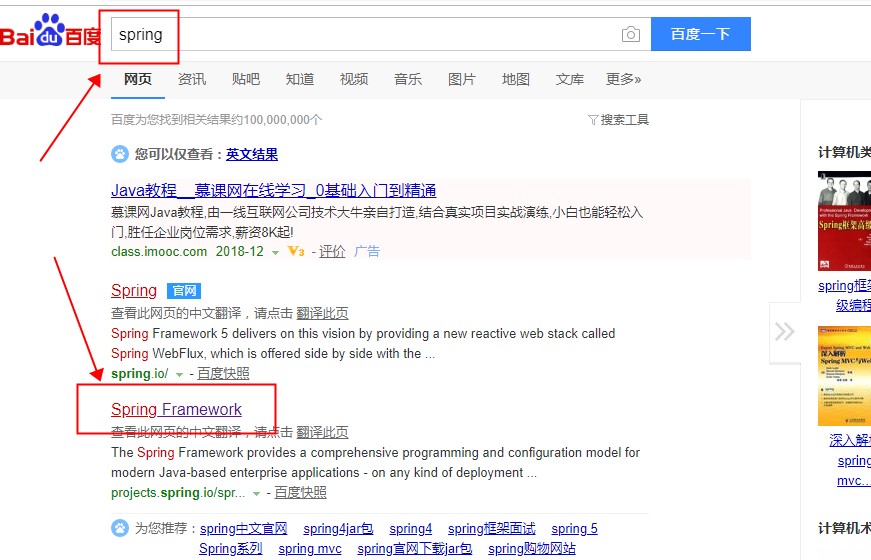The height and width of the screenshot is (560, 871).
Task: Click the 百度为您找到相关结果约100,000,000个 text
Action: [217, 120]
